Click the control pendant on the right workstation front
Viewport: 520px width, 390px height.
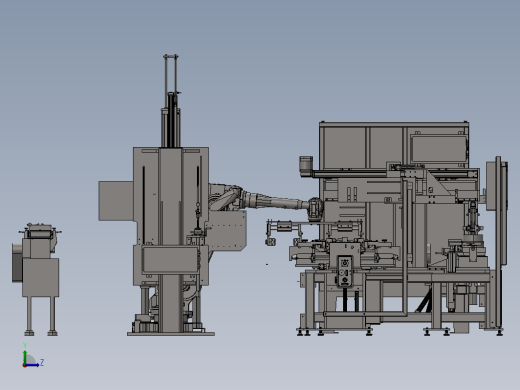[x=345, y=271]
